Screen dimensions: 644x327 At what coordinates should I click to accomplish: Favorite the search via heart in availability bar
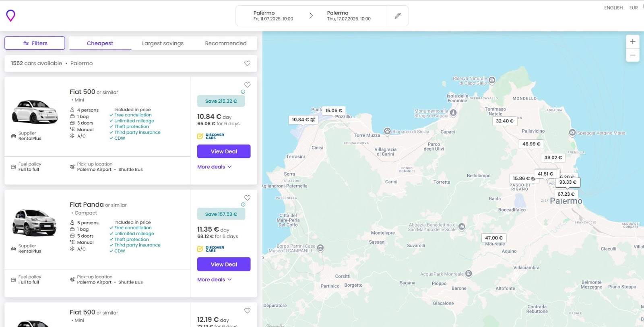pos(248,63)
